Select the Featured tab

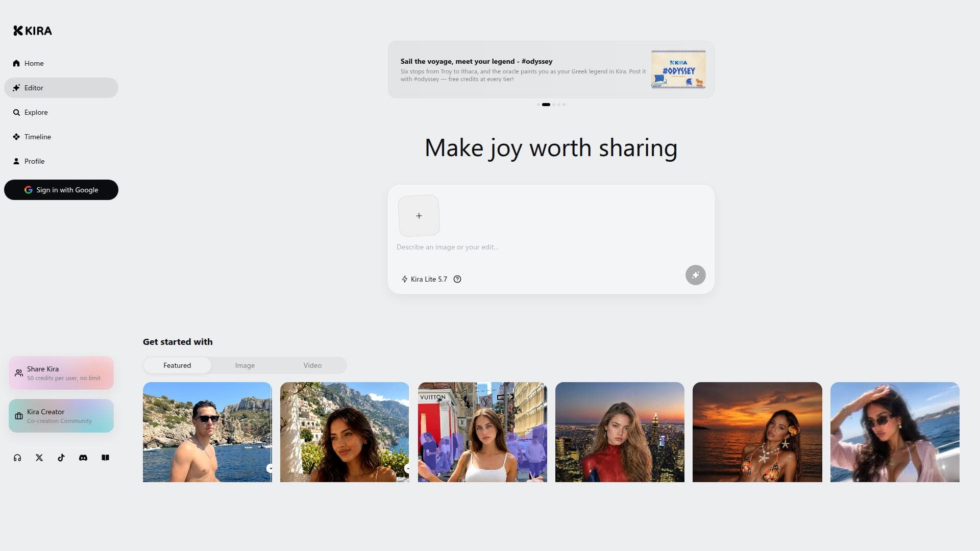point(177,365)
